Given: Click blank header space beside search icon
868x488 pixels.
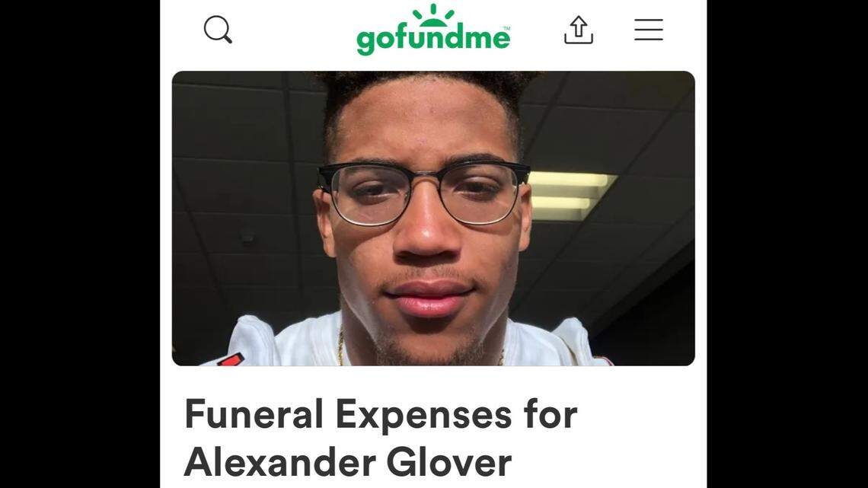Looking at the screenshot, I should tap(293, 30).
